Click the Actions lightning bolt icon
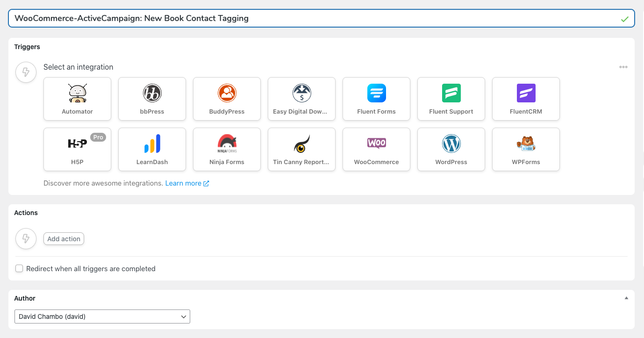 [26, 238]
